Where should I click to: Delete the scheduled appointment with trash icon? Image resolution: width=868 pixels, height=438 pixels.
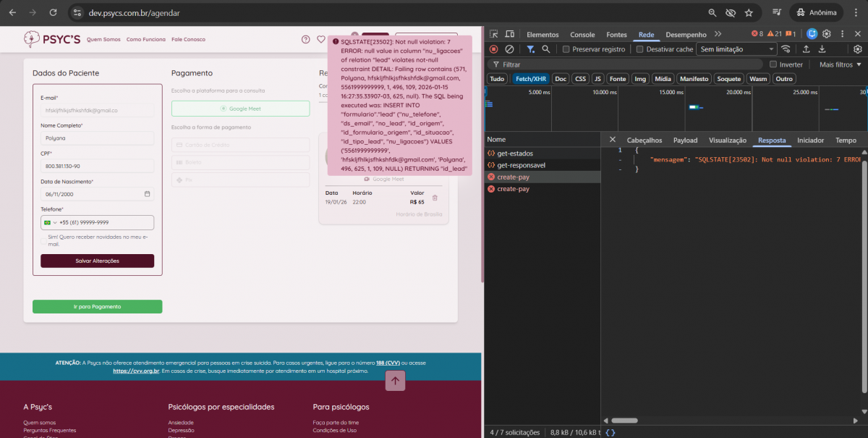(435, 198)
